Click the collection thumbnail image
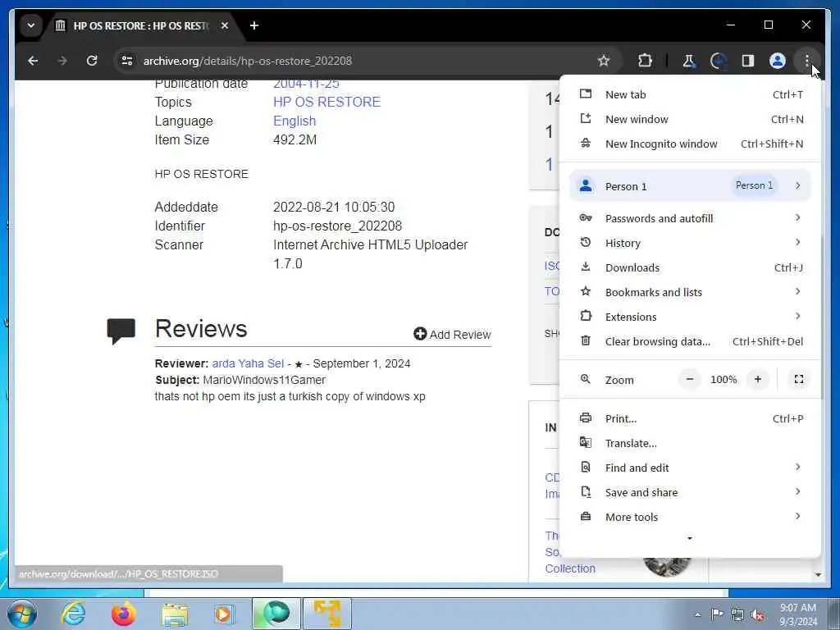The width and height of the screenshot is (840, 630). (x=667, y=567)
